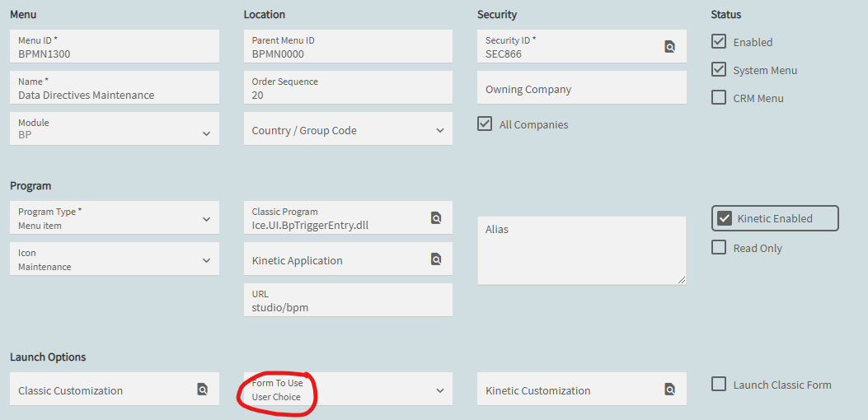Toggle the Kinetic Enabled checkbox
868x420 pixels.
[x=724, y=218]
